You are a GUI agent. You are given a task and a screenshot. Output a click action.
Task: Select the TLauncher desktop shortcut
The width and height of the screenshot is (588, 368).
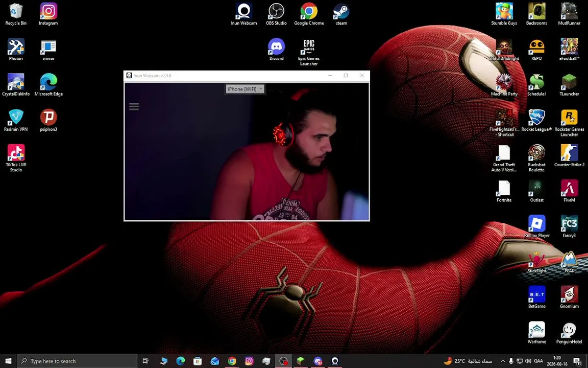[569, 85]
